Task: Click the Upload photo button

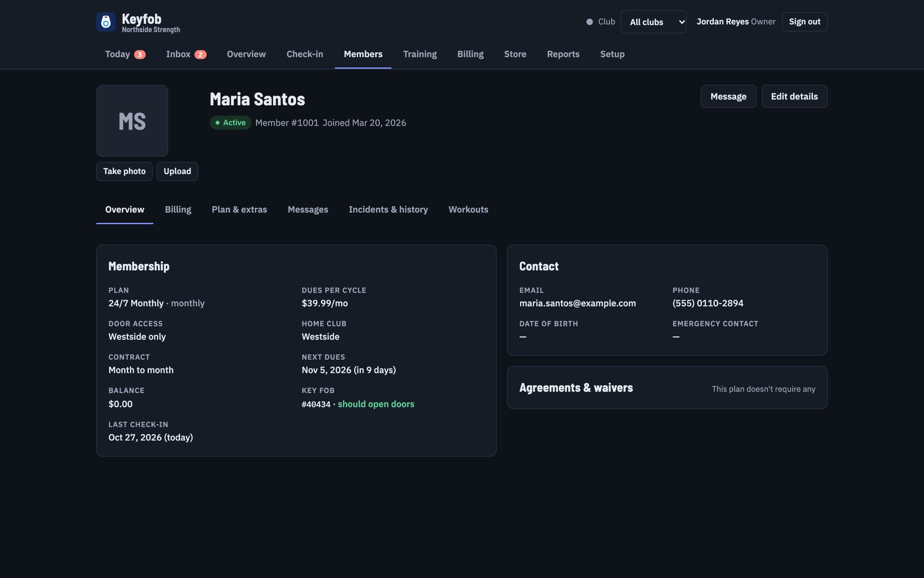Action: [177, 171]
